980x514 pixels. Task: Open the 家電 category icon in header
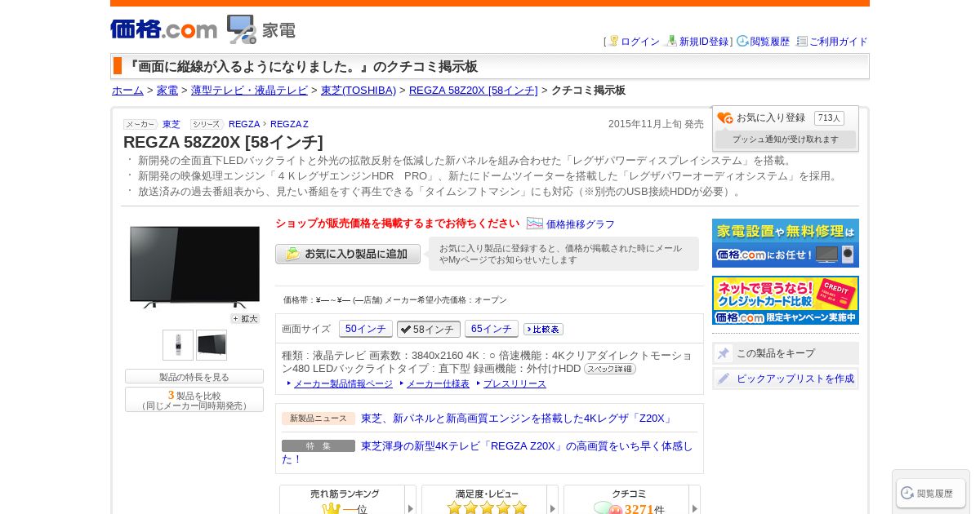(x=261, y=29)
